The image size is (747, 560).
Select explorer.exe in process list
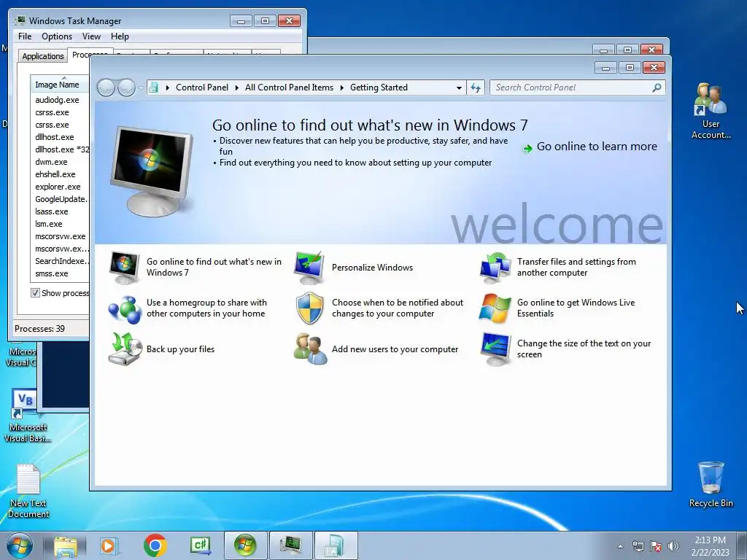point(60,187)
